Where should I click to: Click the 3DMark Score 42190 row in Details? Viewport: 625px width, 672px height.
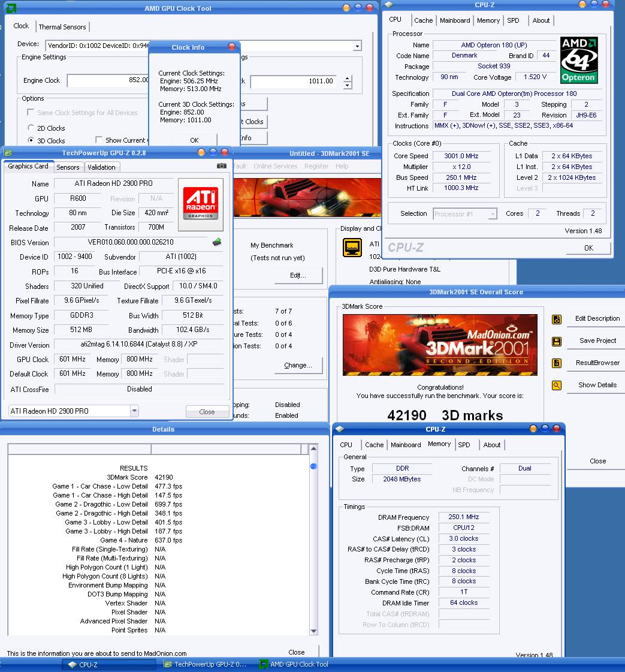(x=140, y=477)
